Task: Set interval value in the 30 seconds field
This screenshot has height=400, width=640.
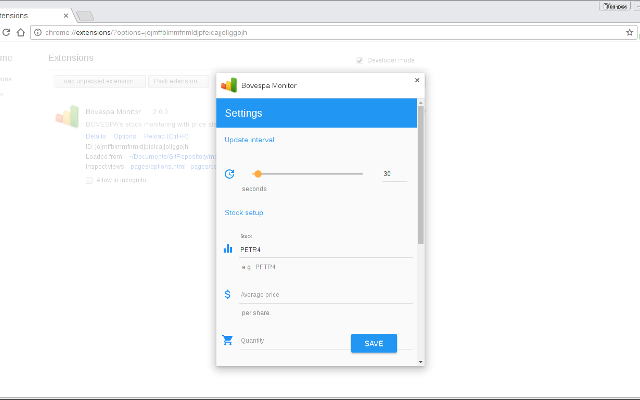Action: (394, 174)
